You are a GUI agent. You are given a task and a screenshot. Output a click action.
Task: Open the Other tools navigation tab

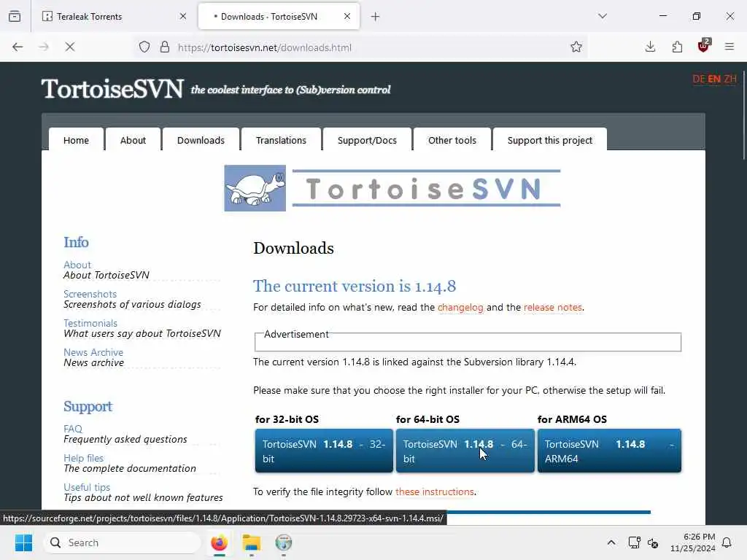point(452,140)
